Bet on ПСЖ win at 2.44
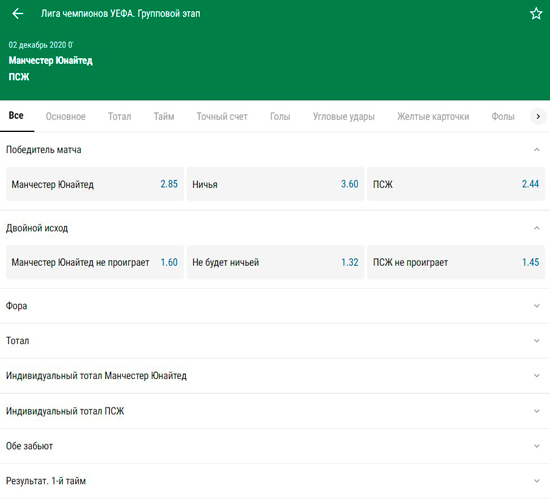The image size is (550, 500). [456, 184]
